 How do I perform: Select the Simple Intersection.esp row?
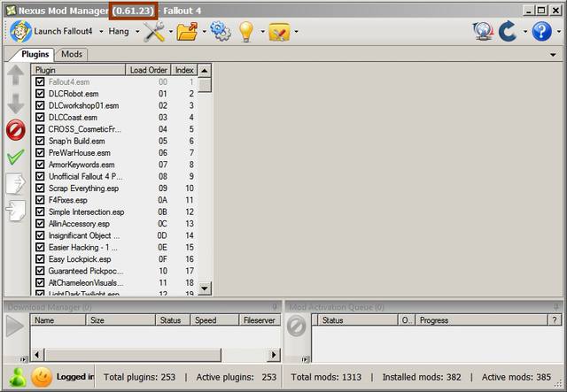pyautogui.click(x=114, y=211)
